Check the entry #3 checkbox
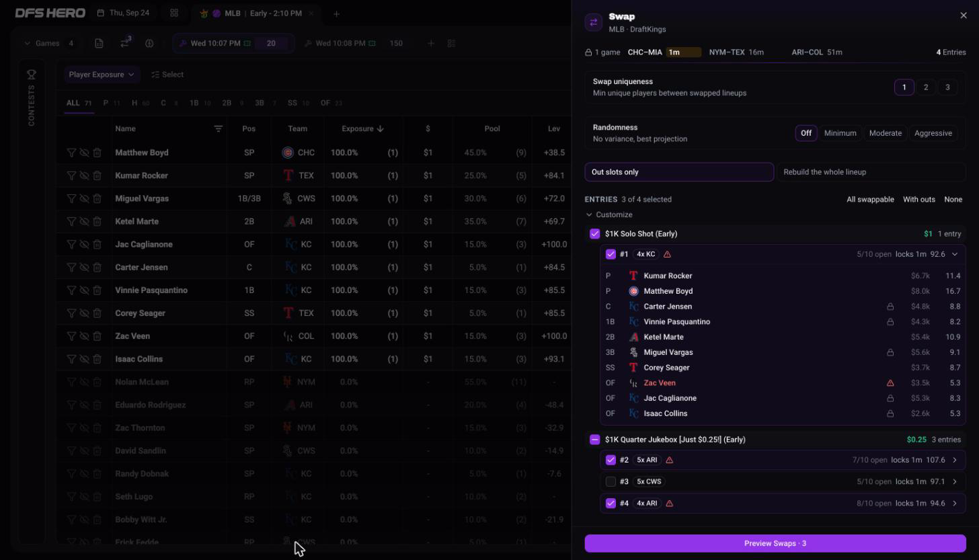The width and height of the screenshot is (979, 560). click(611, 481)
